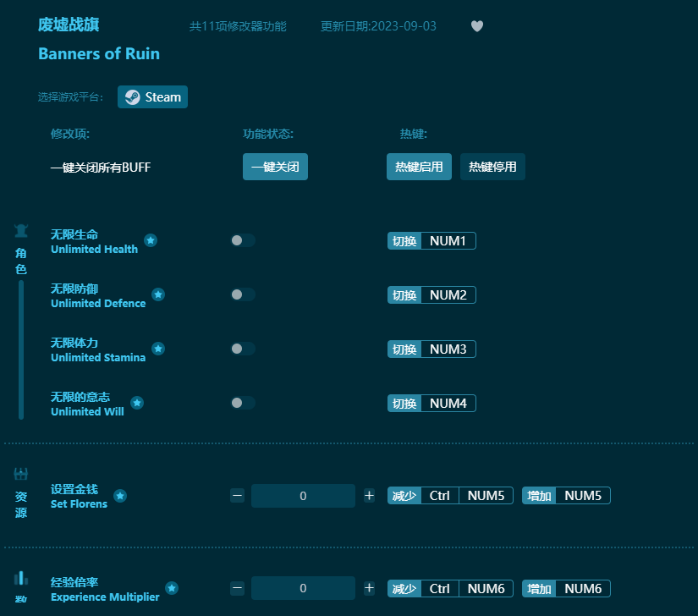Screen dimensions: 698x616
Task: Click the star icon beside Unlimited Defence
Action: click(158, 294)
